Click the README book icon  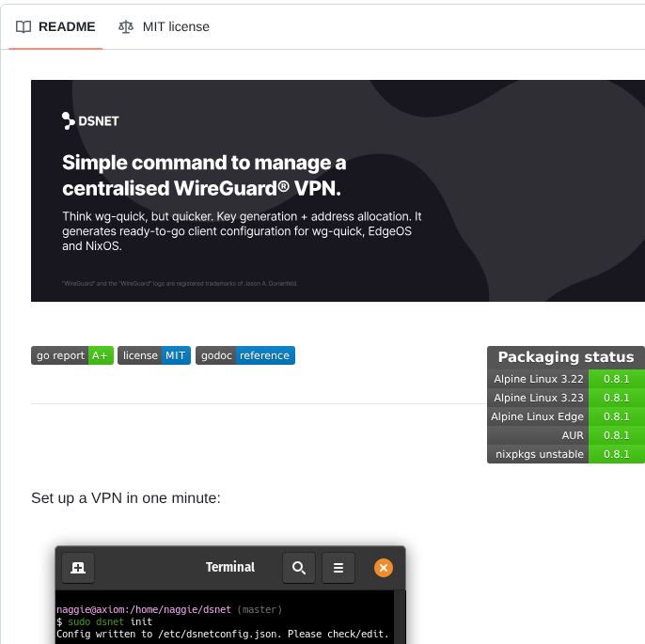pyautogui.click(x=24, y=26)
